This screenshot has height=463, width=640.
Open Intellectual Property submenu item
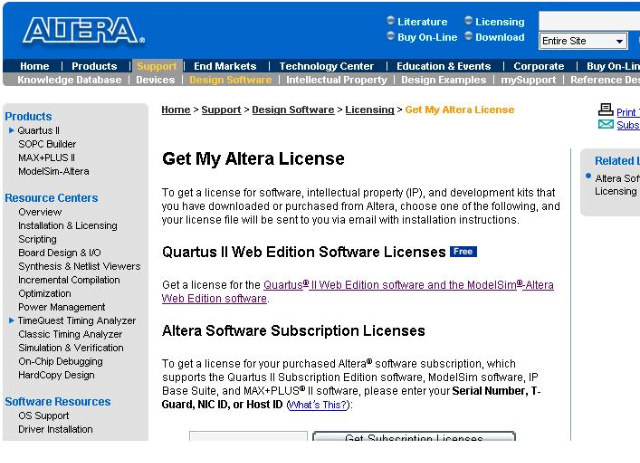[x=337, y=80]
